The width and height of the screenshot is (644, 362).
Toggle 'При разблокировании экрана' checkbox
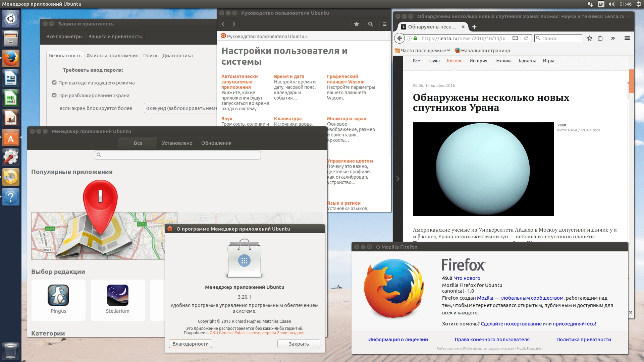pos(54,95)
